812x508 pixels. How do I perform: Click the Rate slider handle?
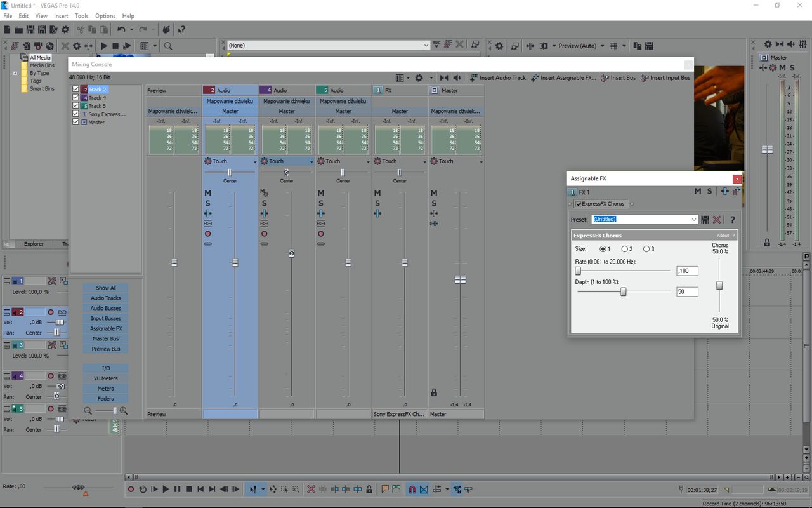578,271
